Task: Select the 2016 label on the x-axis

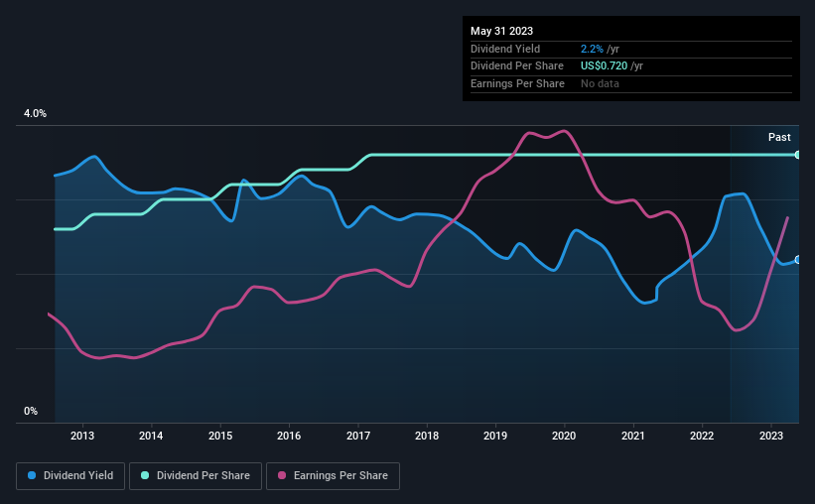Action: (x=289, y=436)
